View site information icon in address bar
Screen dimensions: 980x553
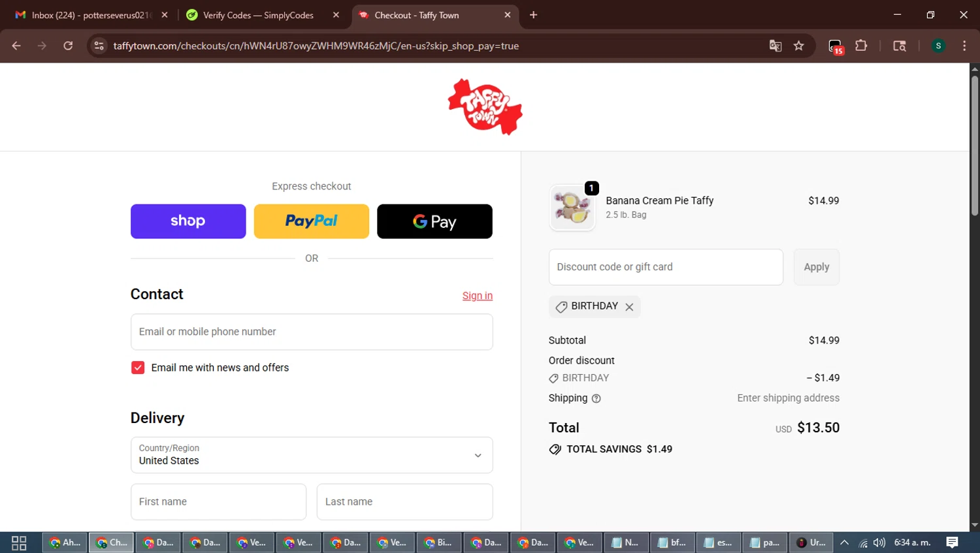click(x=99, y=46)
